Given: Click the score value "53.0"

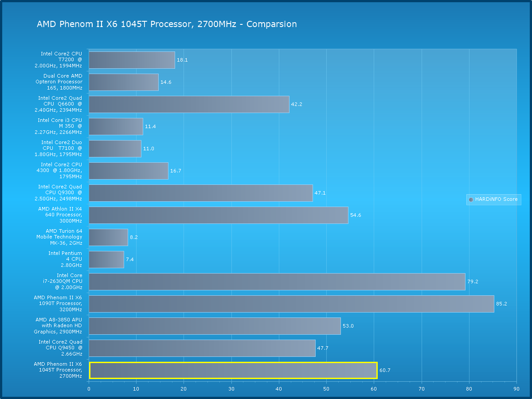Looking at the screenshot, I should point(348,326).
